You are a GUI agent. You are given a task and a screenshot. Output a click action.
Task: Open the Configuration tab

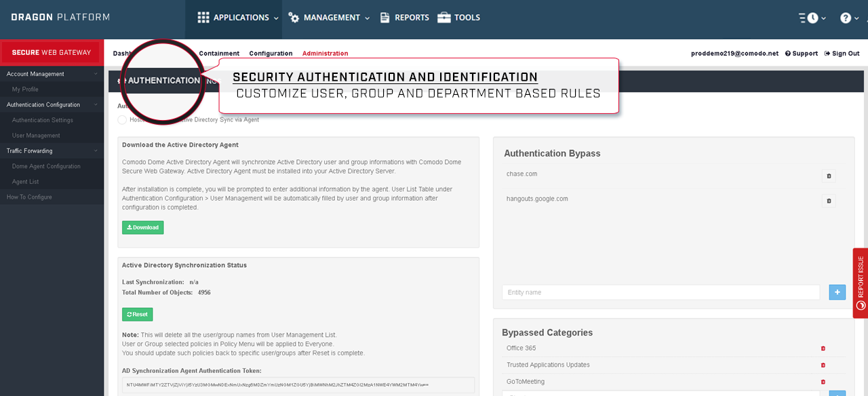(271, 54)
